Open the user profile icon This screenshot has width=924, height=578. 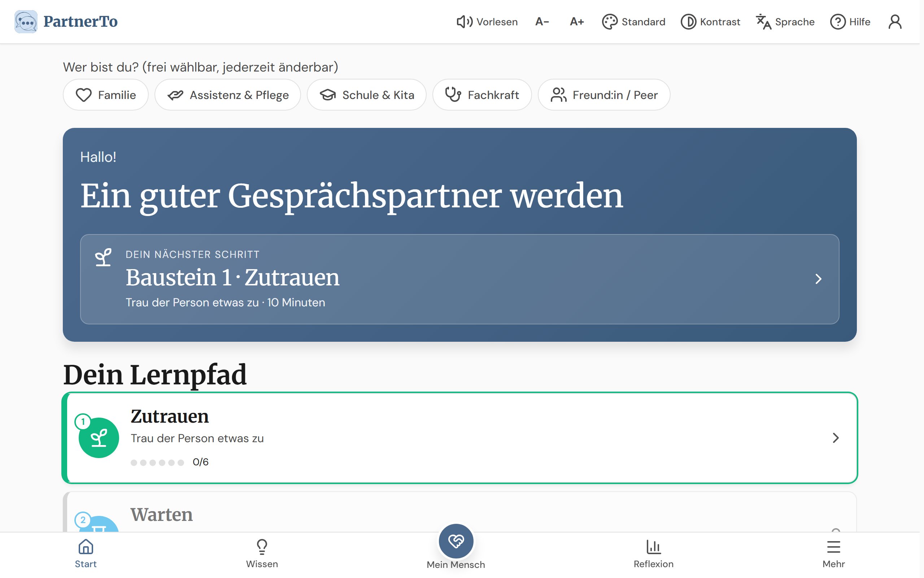[895, 22]
